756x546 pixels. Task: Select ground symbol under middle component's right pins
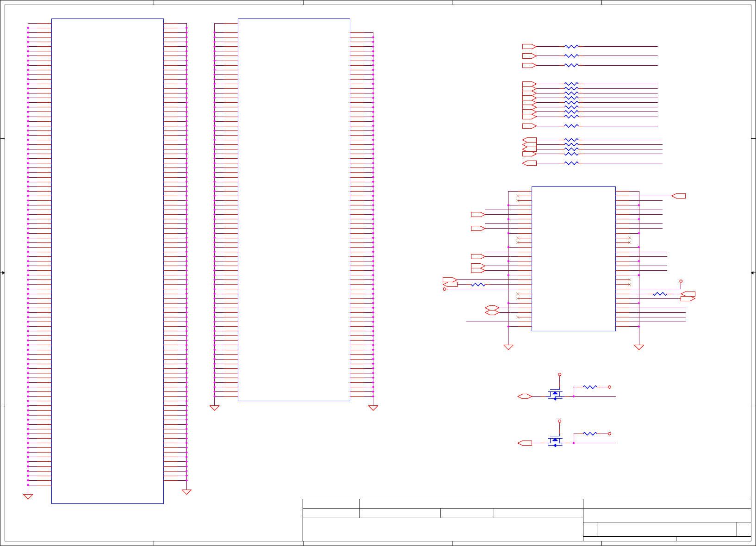click(x=373, y=408)
